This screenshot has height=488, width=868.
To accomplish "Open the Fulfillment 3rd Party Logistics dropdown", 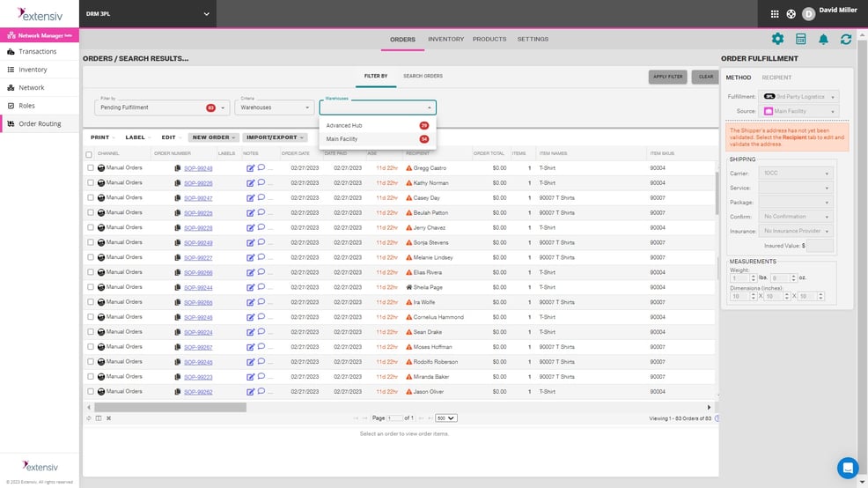I will (x=798, y=96).
